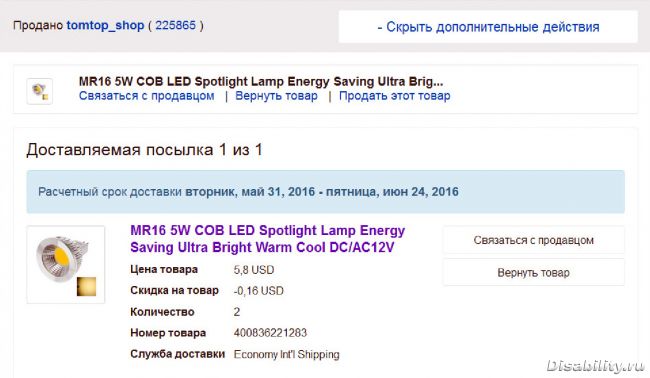
Task: Select the warm-yellow color swatch on product image
Action: click(86, 286)
